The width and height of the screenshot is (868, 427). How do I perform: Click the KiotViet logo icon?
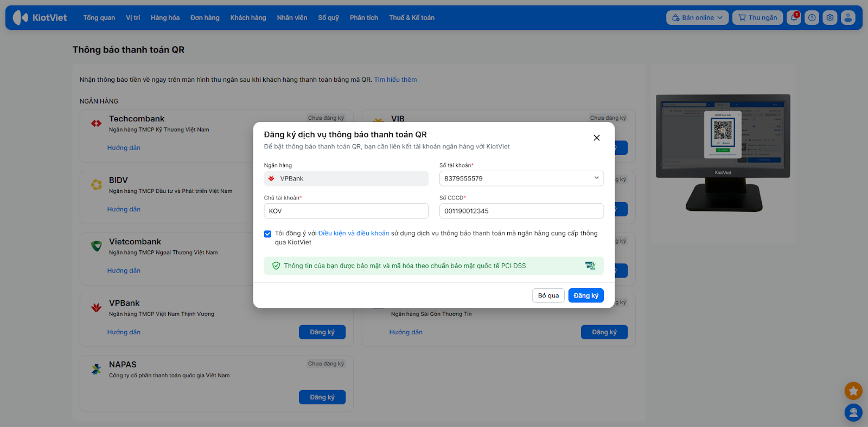tap(21, 18)
